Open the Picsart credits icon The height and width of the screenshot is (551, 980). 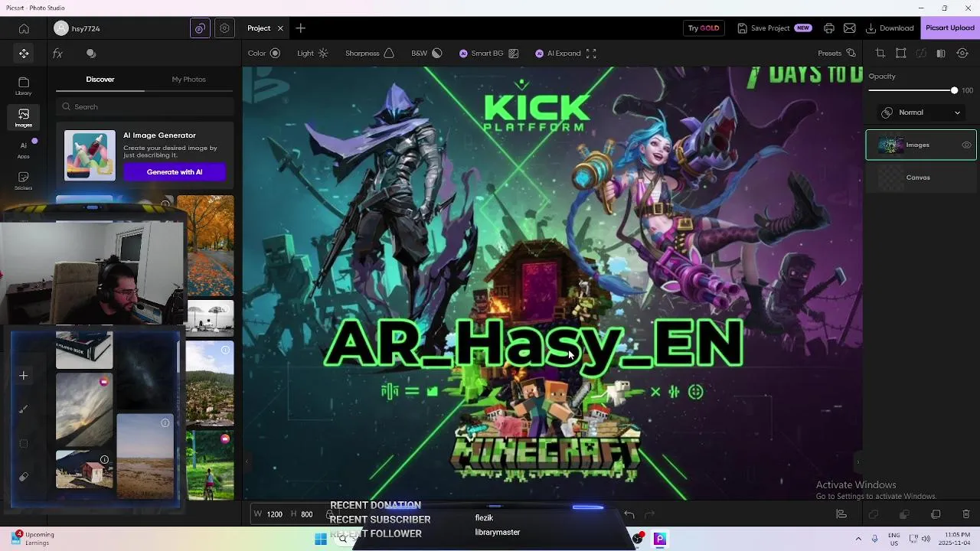pos(200,28)
